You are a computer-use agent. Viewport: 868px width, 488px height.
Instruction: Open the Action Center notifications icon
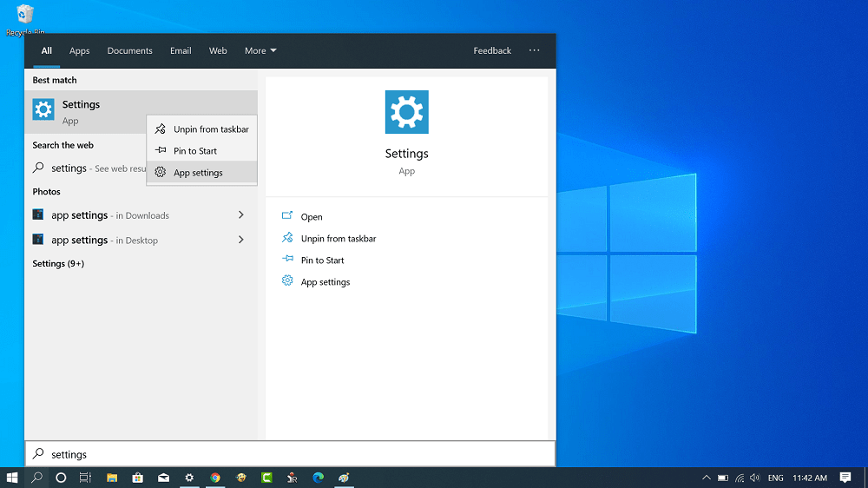coord(845,478)
